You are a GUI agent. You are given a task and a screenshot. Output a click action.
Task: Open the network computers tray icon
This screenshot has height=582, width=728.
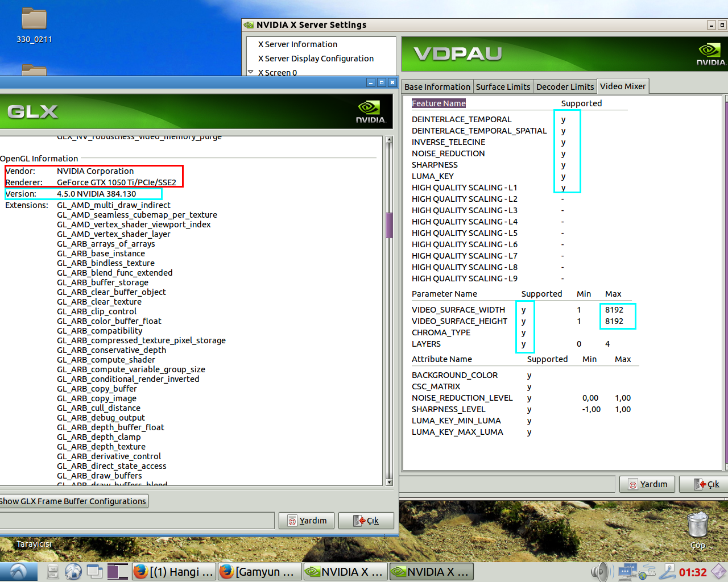[x=627, y=572]
